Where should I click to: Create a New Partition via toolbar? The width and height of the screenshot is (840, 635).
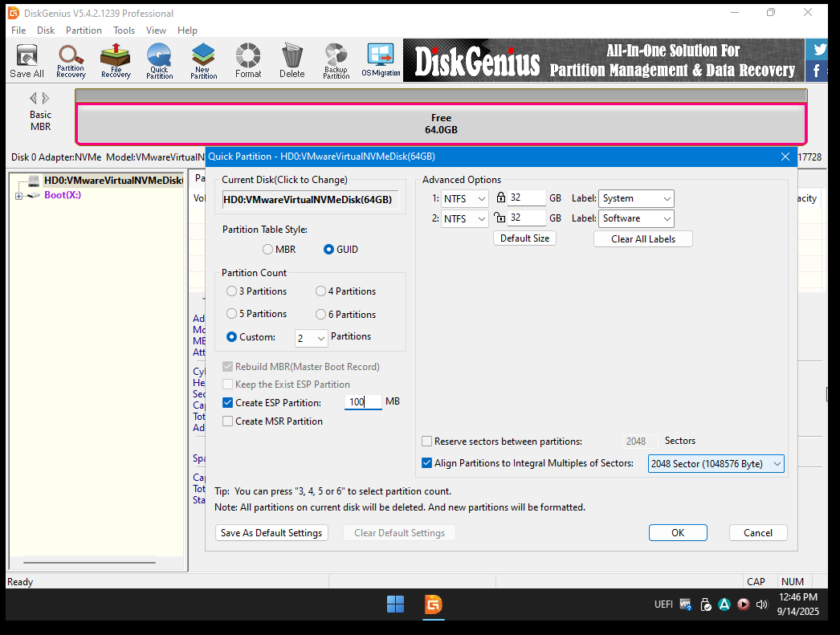pos(203,61)
